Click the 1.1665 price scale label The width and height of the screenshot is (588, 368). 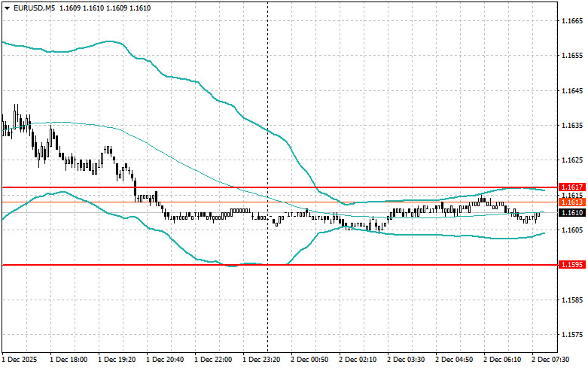[572, 20]
